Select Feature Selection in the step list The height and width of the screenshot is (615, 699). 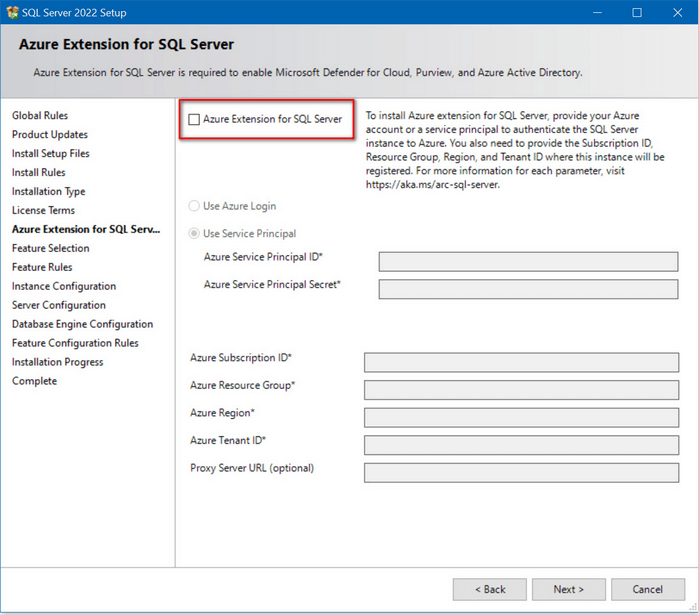coord(50,249)
